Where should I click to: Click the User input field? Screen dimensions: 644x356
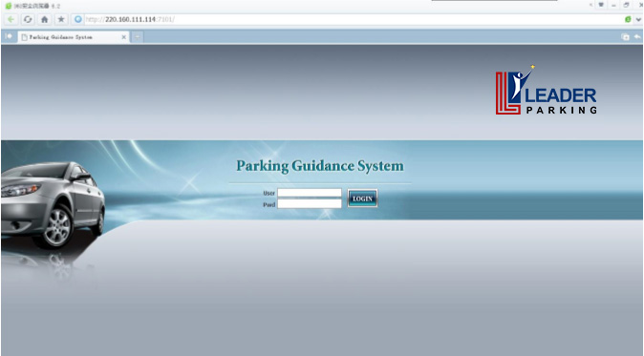click(310, 193)
